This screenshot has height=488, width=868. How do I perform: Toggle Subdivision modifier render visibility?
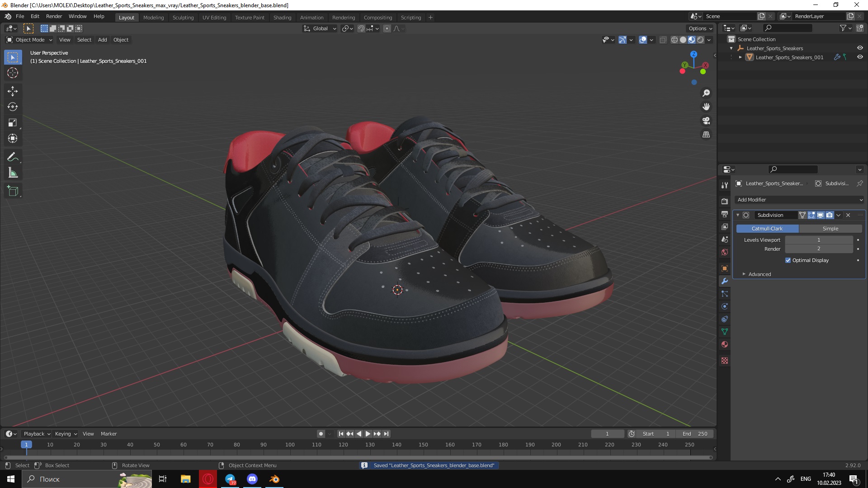click(829, 215)
